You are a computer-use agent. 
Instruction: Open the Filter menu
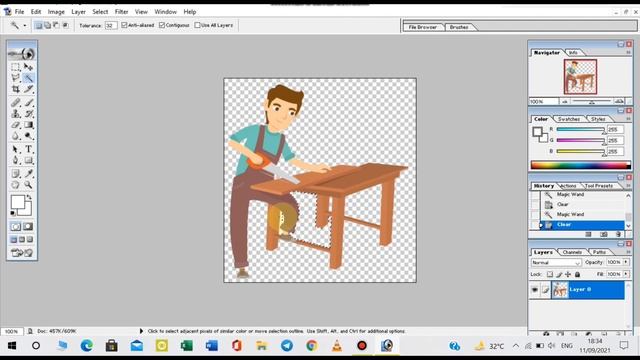121,12
